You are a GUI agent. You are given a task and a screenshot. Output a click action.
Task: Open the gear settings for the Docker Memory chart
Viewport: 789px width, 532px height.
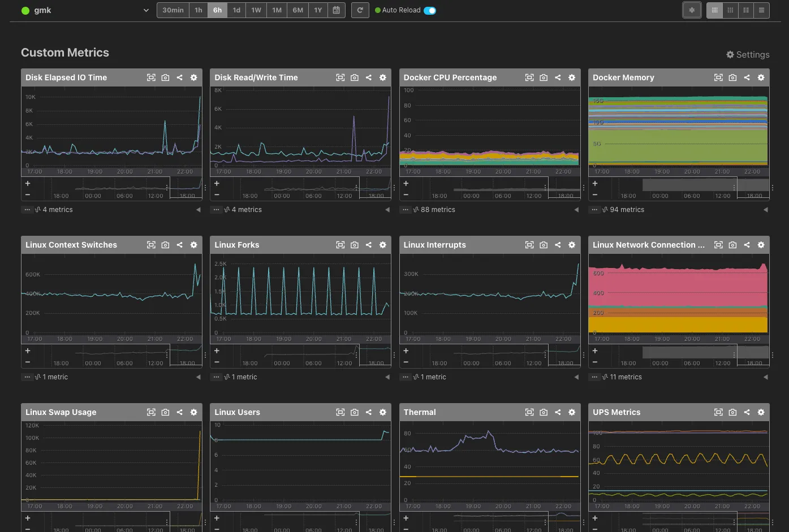761,77
